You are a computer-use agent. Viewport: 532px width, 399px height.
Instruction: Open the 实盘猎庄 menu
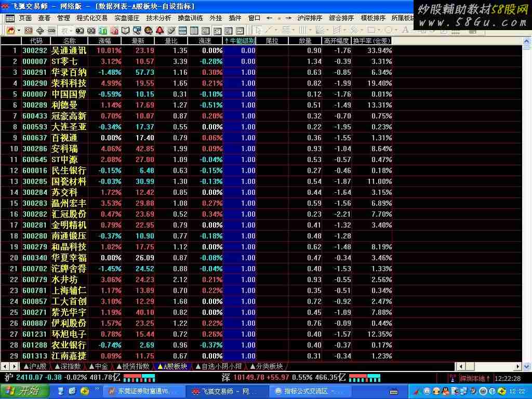tap(127, 18)
